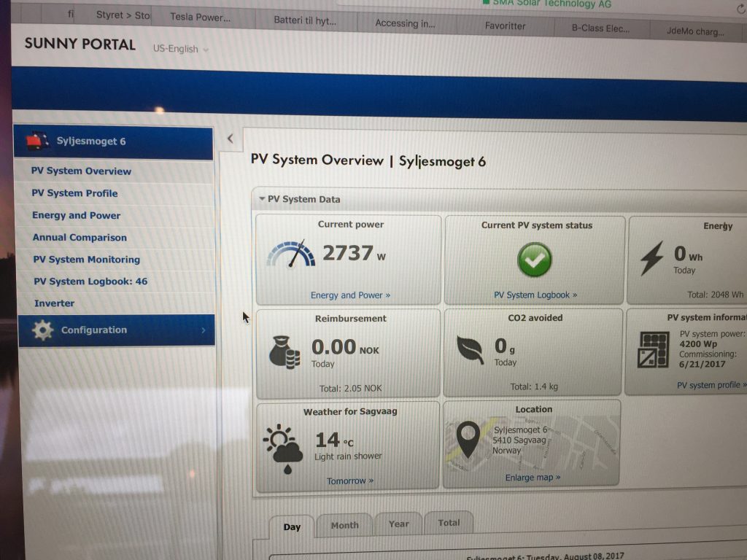The image size is (747, 560).
Task: Select the Syljesmoget 6 sidebar header
Action: click(x=113, y=142)
